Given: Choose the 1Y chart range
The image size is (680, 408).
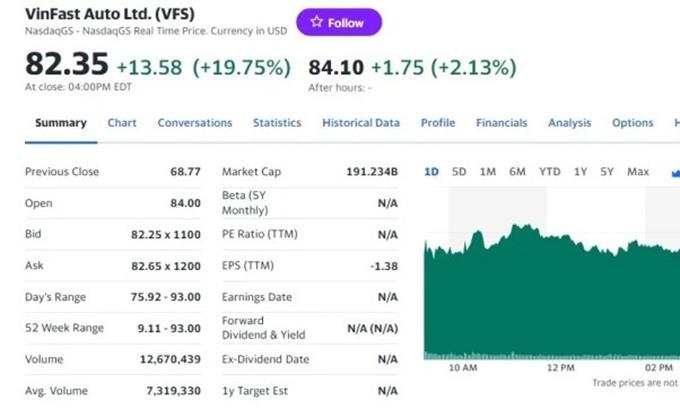Looking at the screenshot, I should [580, 172].
